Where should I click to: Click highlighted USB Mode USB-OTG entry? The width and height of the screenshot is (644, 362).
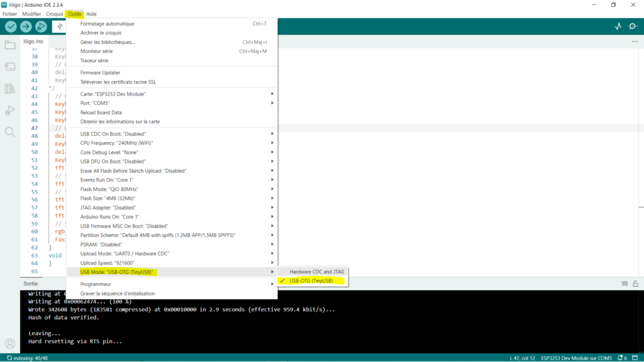tap(172, 272)
